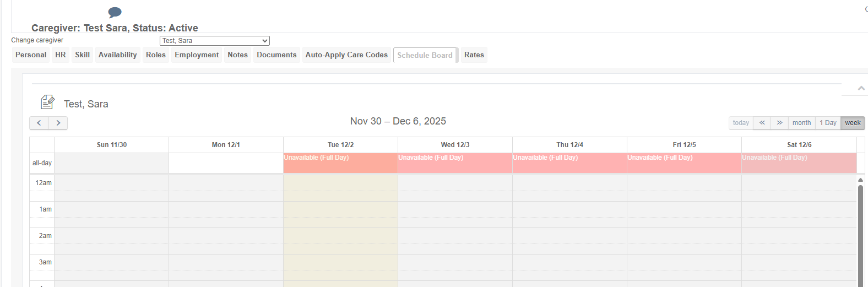868x287 pixels.
Task: Open the Documents tab
Action: [x=276, y=55]
